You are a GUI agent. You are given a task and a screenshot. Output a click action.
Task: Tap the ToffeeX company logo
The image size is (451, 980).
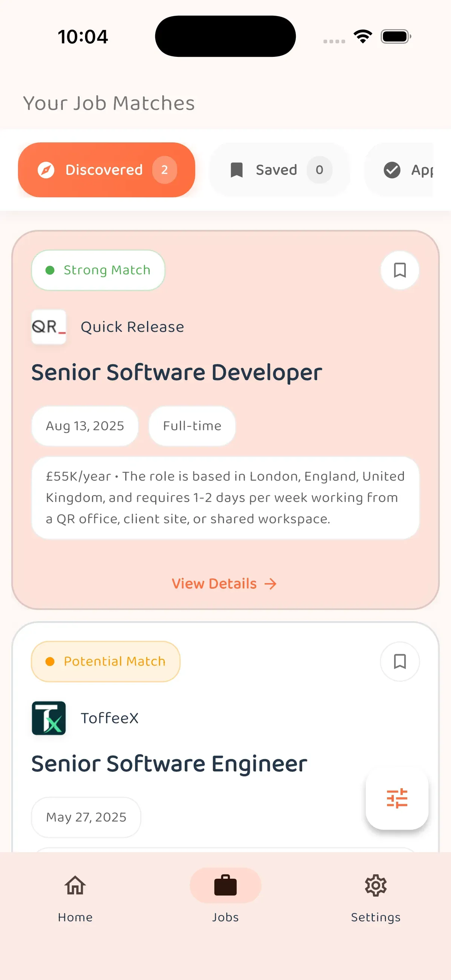point(49,719)
